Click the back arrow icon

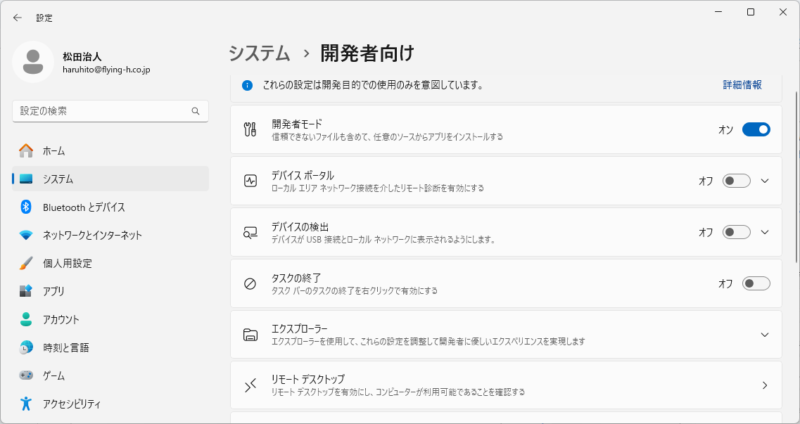point(17,18)
